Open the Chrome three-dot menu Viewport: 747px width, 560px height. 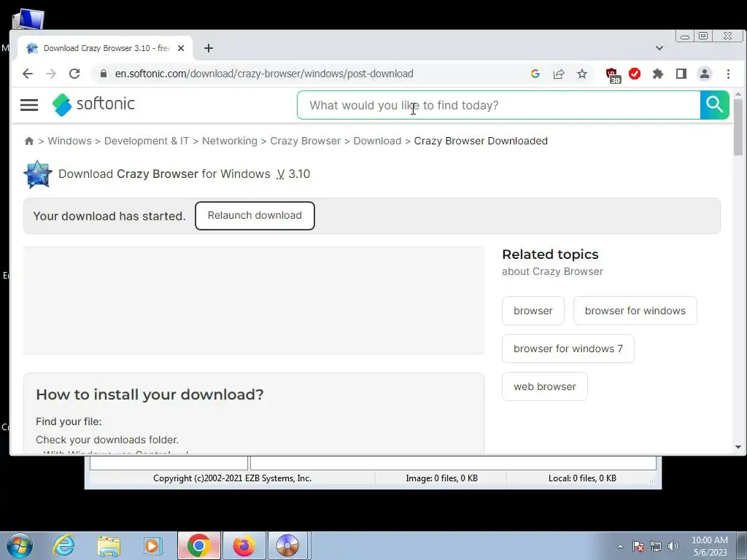pos(729,74)
